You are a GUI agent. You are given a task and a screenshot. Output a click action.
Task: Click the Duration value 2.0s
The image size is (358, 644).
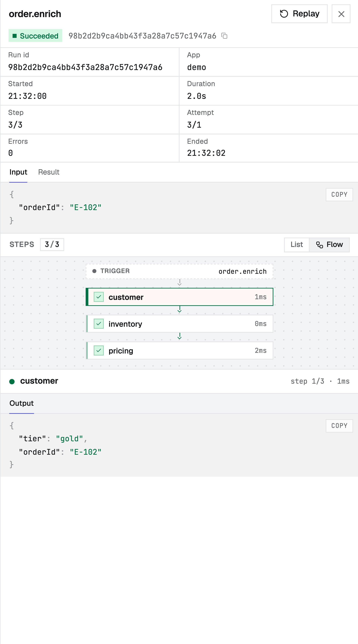point(197,96)
